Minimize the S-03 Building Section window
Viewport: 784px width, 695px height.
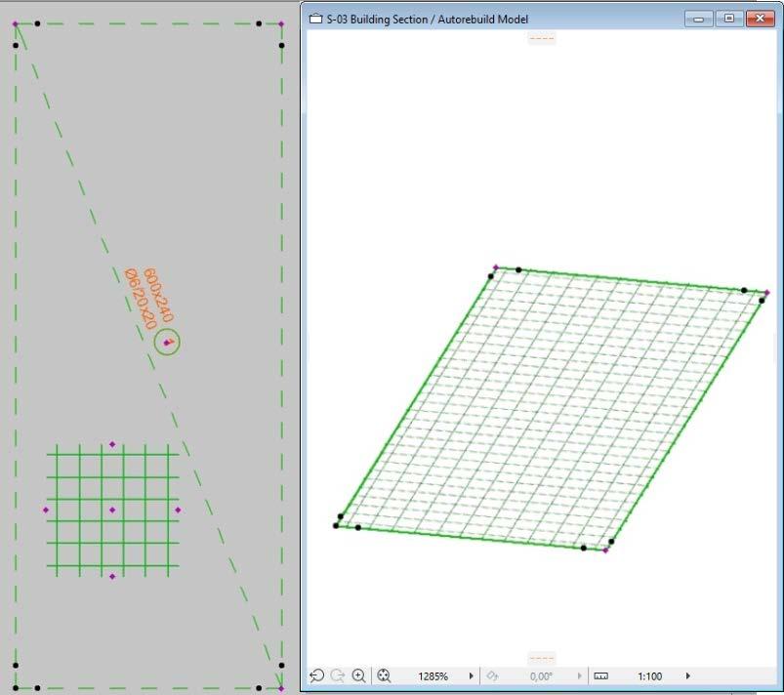pyautogui.click(x=698, y=19)
